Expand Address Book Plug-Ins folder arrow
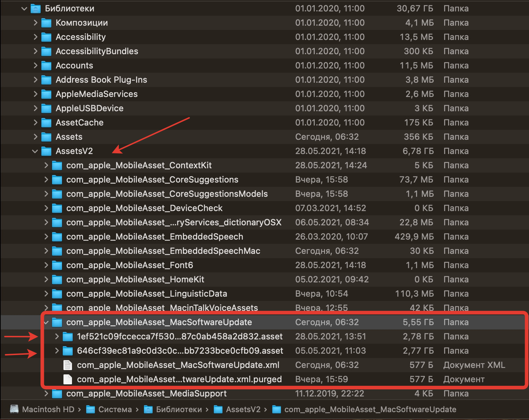The width and height of the screenshot is (529, 420). pyautogui.click(x=35, y=80)
